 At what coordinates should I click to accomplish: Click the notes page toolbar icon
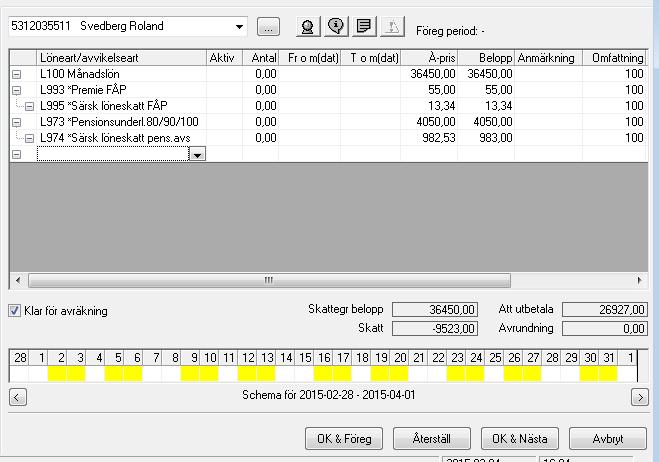point(364,27)
